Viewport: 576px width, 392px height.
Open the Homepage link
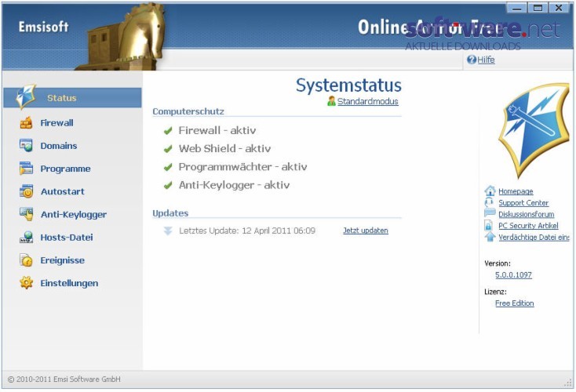(516, 191)
